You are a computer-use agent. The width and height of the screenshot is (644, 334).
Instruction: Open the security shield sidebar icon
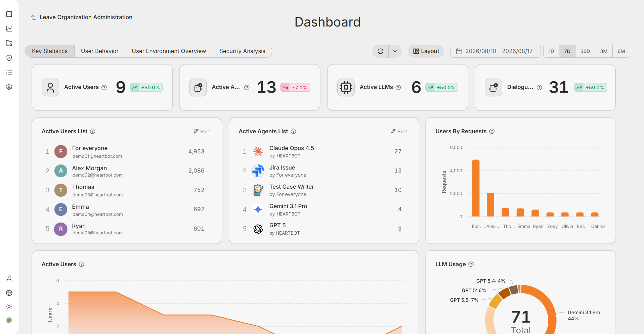9,58
